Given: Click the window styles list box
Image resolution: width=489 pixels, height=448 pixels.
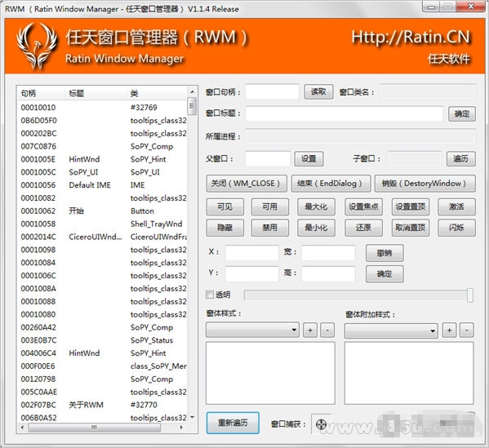Looking at the screenshot, I should pyautogui.click(x=270, y=373).
